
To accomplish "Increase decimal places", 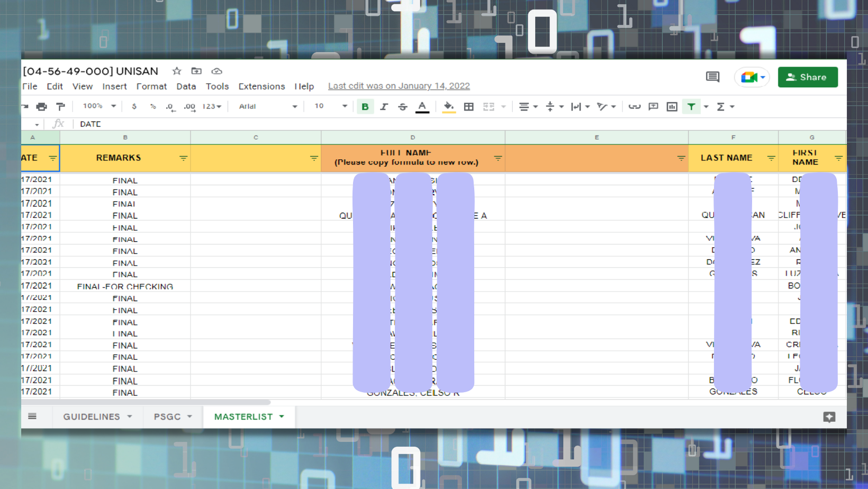I will click(189, 106).
